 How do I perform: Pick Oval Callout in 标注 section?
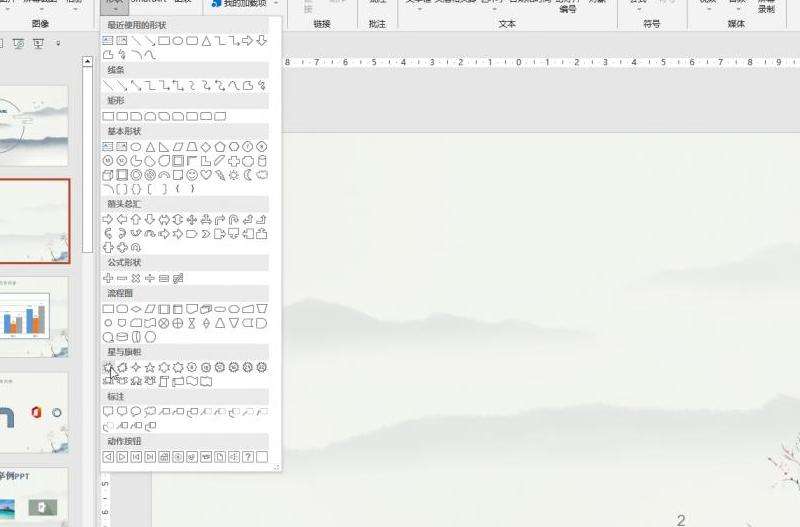coord(136,412)
